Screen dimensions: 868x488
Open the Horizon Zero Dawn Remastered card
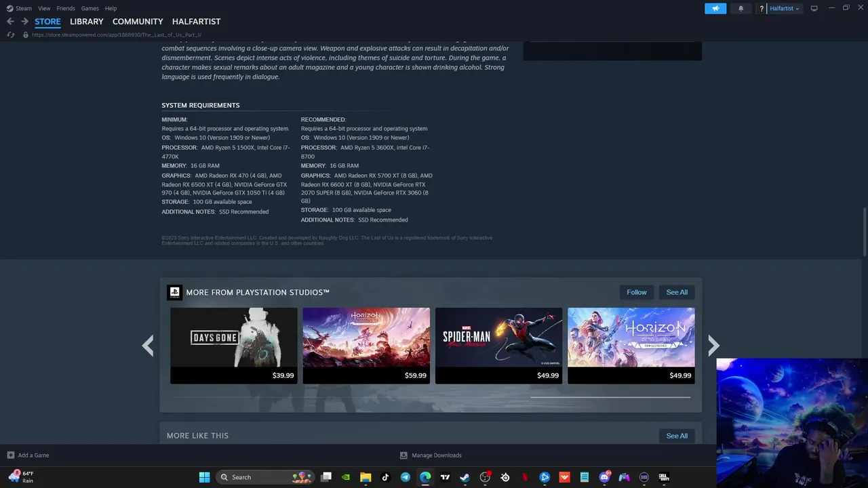tap(631, 346)
